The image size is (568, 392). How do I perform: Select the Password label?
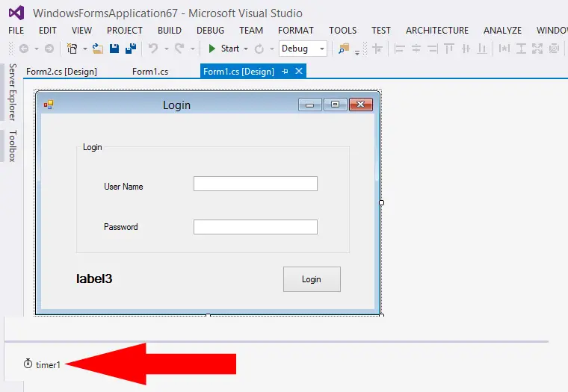(x=120, y=227)
